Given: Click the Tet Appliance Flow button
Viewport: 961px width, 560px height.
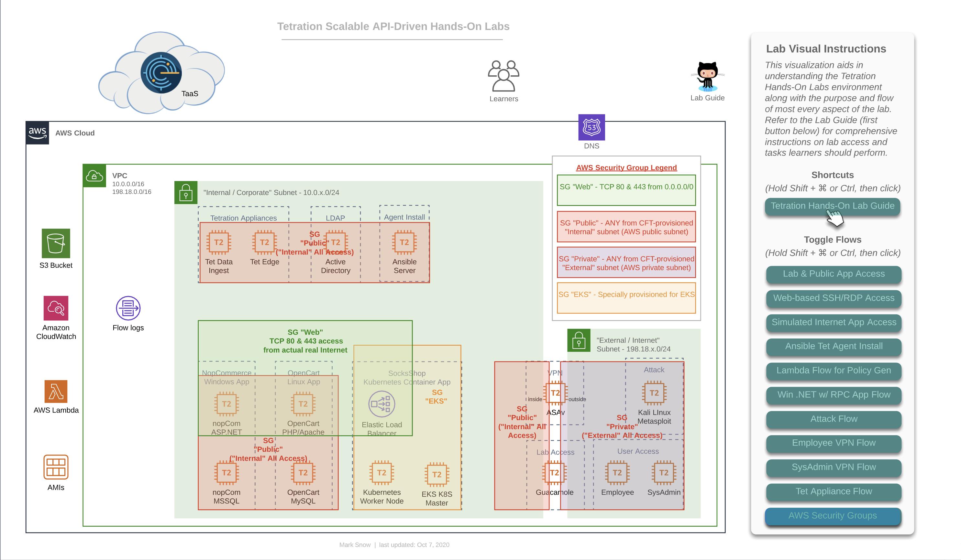Looking at the screenshot, I should 834,492.
